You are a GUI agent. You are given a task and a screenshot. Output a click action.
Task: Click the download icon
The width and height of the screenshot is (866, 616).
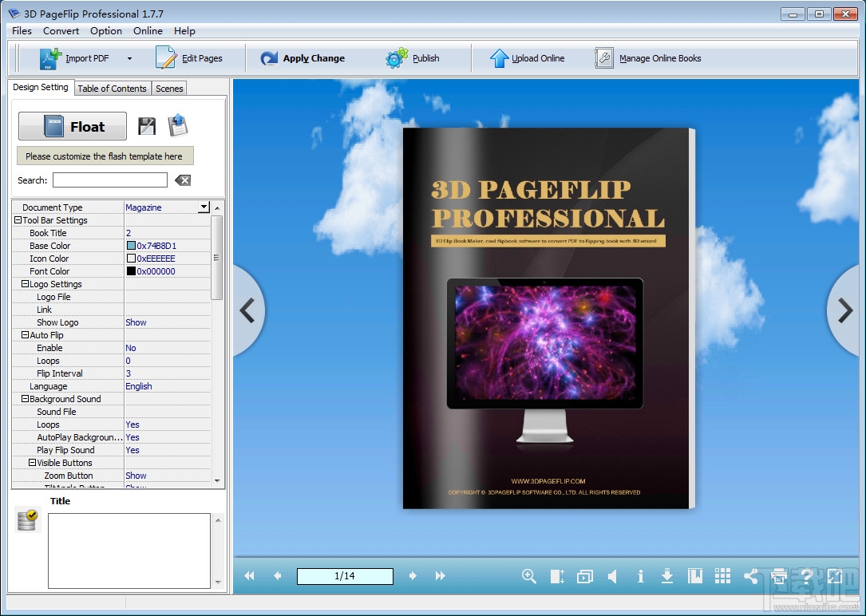click(667, 576)
